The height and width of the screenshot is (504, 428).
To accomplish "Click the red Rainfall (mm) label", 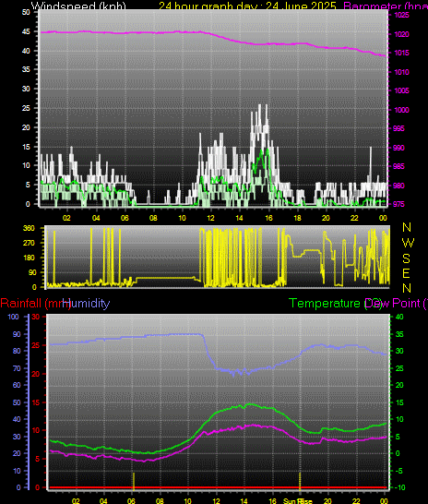I will [x=35, y=304].
